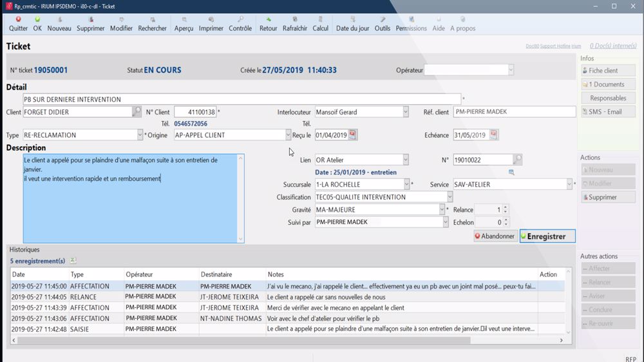Viewport: 644px width, 362px height.
Task: Click the Contrôle toolbar icon
Action: 240,24
